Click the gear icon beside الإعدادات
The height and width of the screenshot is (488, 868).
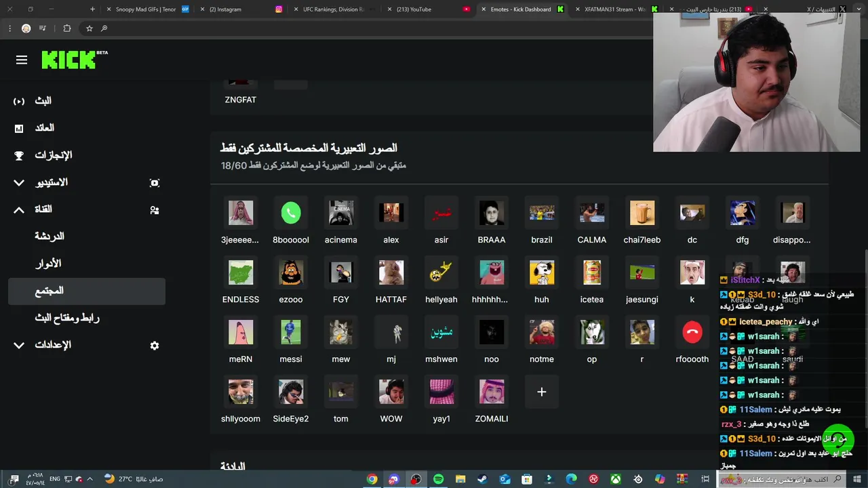point(155,346)
